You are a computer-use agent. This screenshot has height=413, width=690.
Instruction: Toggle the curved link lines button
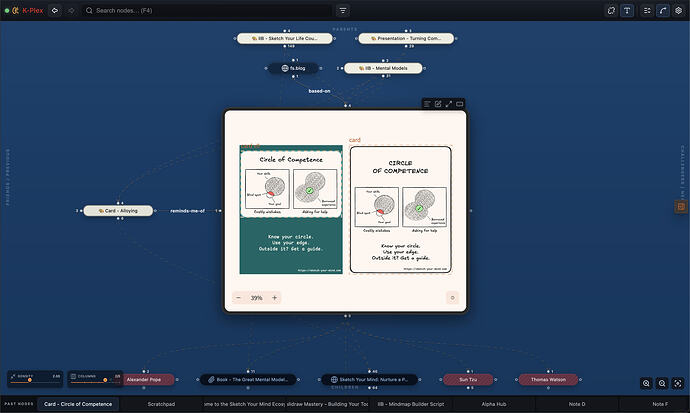click(x=663, y=11)
